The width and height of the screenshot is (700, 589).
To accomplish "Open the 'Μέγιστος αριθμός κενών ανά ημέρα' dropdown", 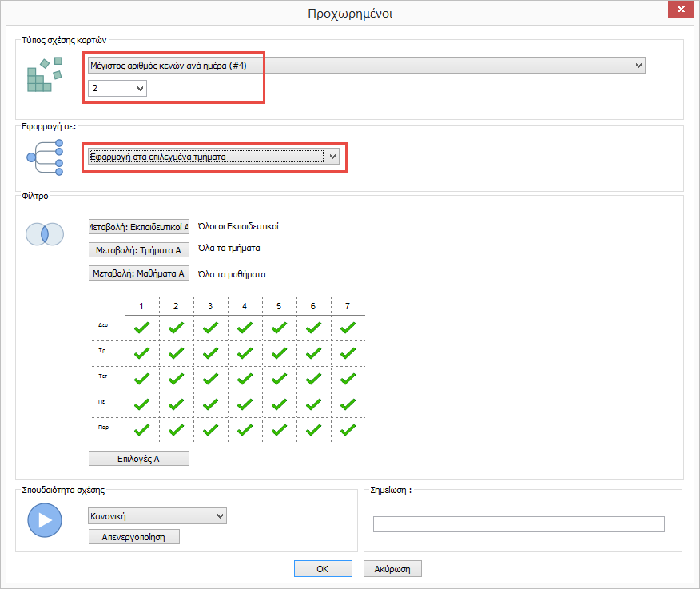I will [x=365, y=66].
